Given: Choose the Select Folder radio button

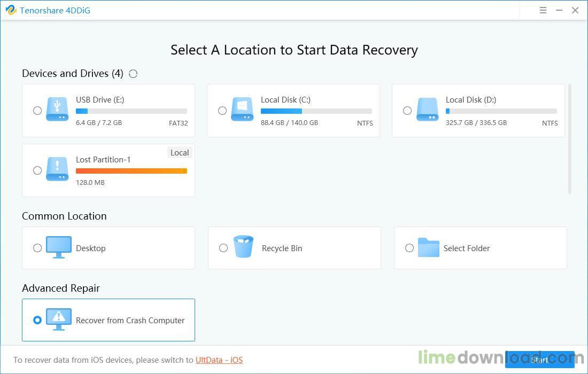Looking at the screenshot, I should click(x=409, y=248).
